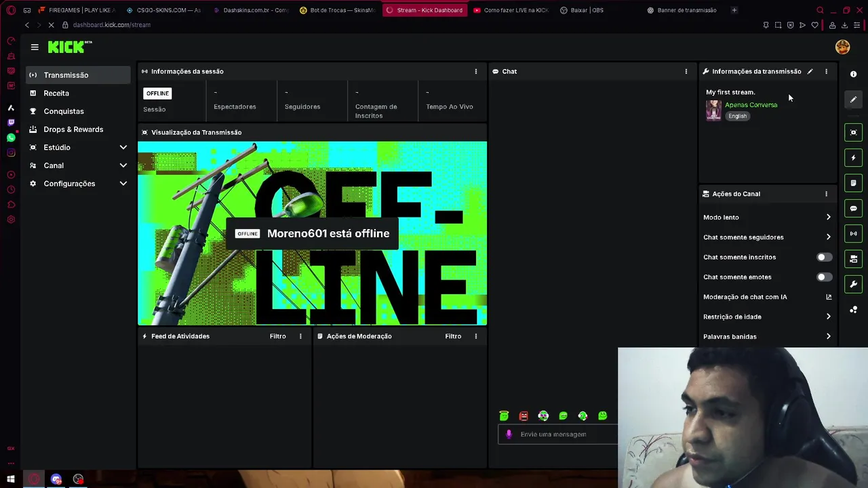This screenshot has width=868, height=488.
Task: Open the Windows Start button
Action: 11,479
